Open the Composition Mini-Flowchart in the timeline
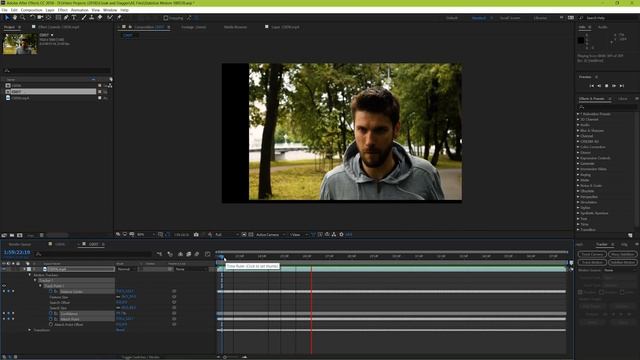This screenshot has width=640, height=360. point(159,254)
